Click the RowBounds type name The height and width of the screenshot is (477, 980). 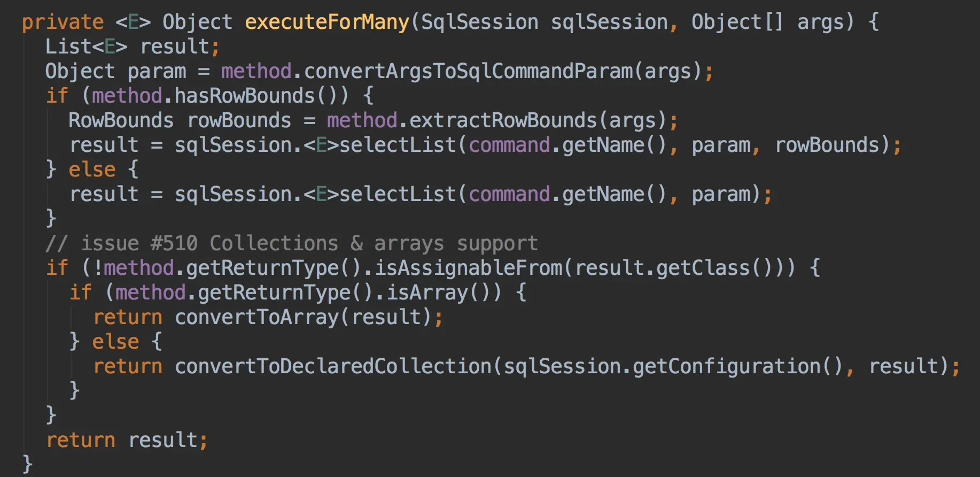point(121,120)
